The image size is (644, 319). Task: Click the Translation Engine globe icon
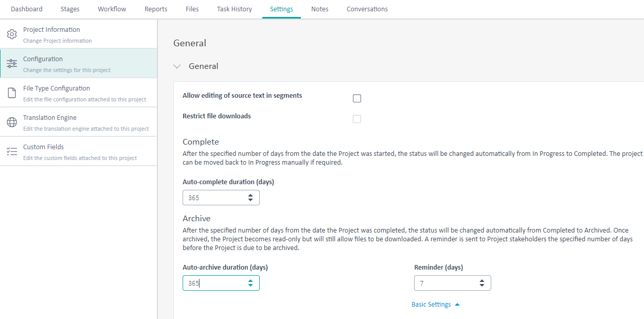12,121
